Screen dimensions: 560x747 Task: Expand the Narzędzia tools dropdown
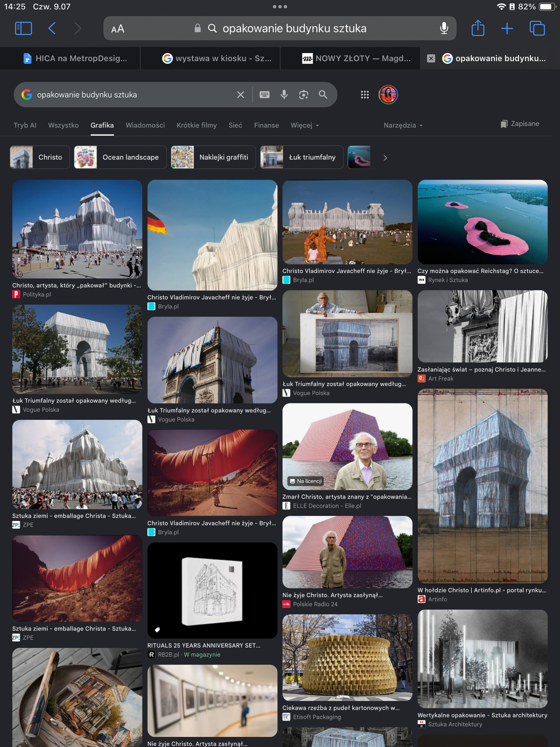pos(403,125)
